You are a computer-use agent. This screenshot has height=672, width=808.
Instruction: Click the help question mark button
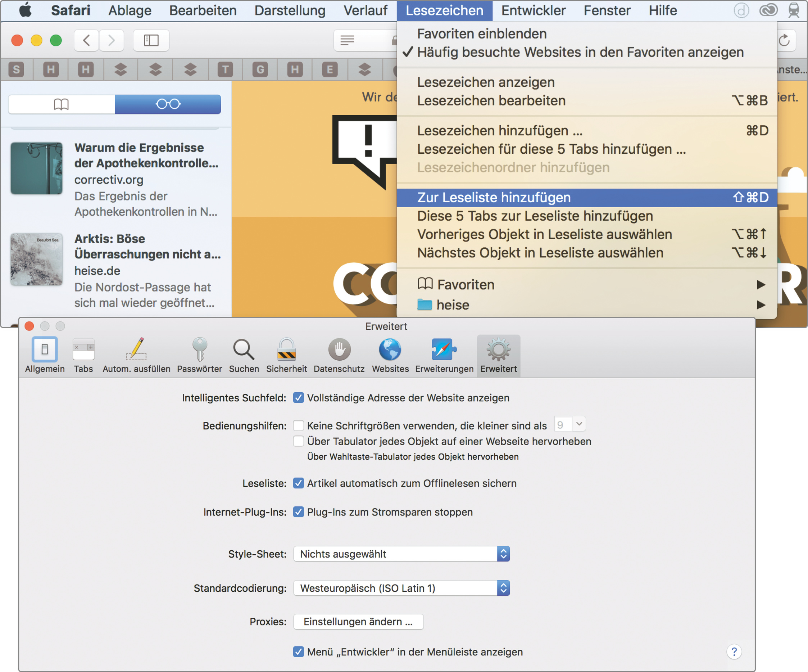click(x=734, y=651)
